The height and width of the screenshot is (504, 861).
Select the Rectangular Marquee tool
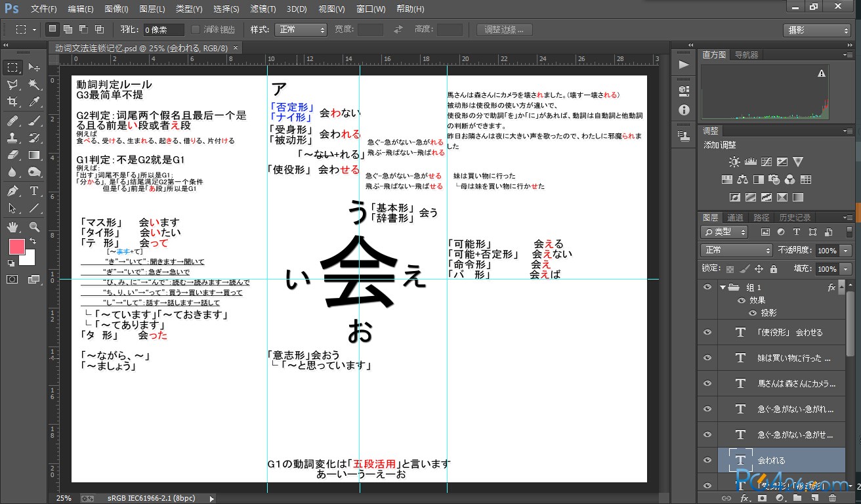12,67
